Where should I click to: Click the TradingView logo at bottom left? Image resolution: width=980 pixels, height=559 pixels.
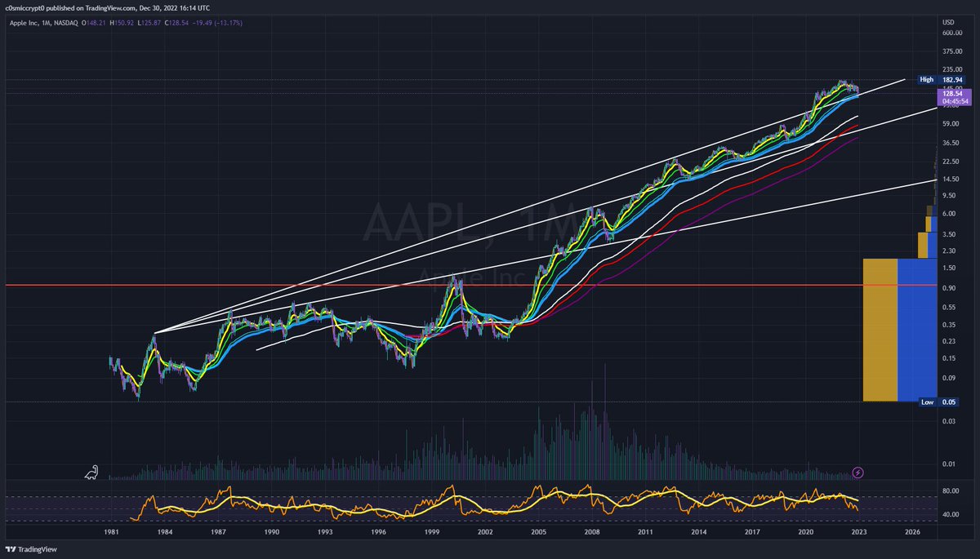[x=29, y=549]
